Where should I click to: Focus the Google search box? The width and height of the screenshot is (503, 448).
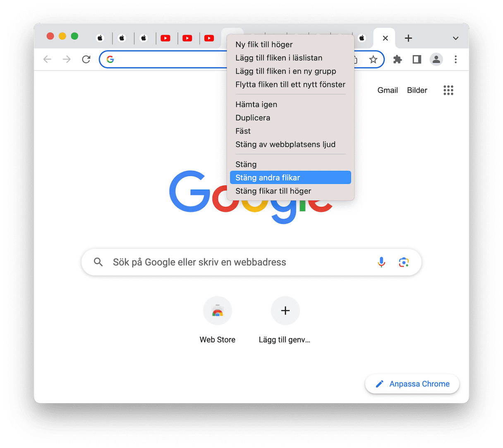pyautogui.click(x=251, y=262)
